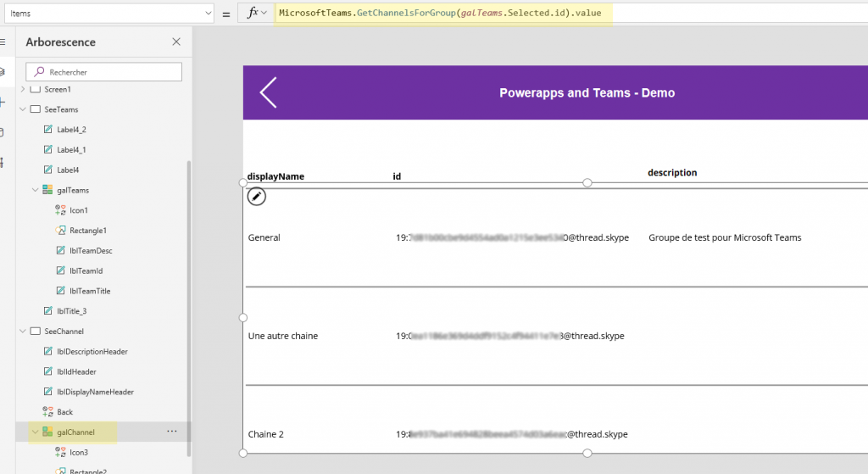Select the SeeTeams screen icon
The height and width of the screenshot is (474, 868).
click(36, 109)
